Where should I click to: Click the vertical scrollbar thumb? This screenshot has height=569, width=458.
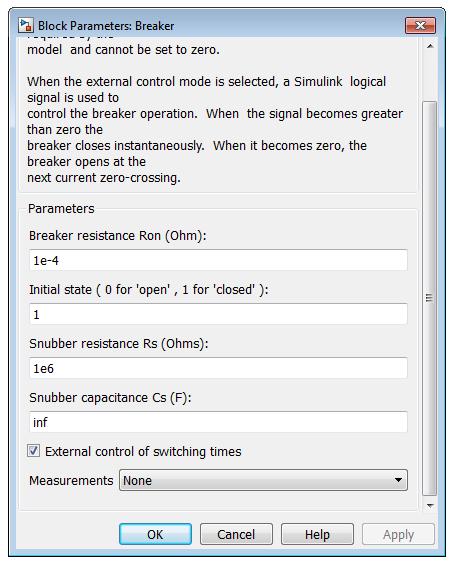tap(430, 298)
